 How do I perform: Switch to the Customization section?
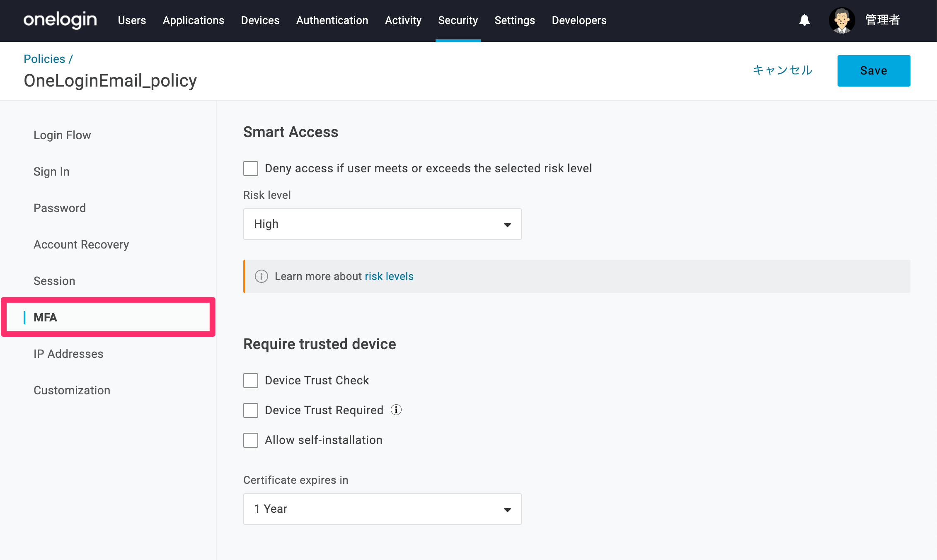coord(72,390)
